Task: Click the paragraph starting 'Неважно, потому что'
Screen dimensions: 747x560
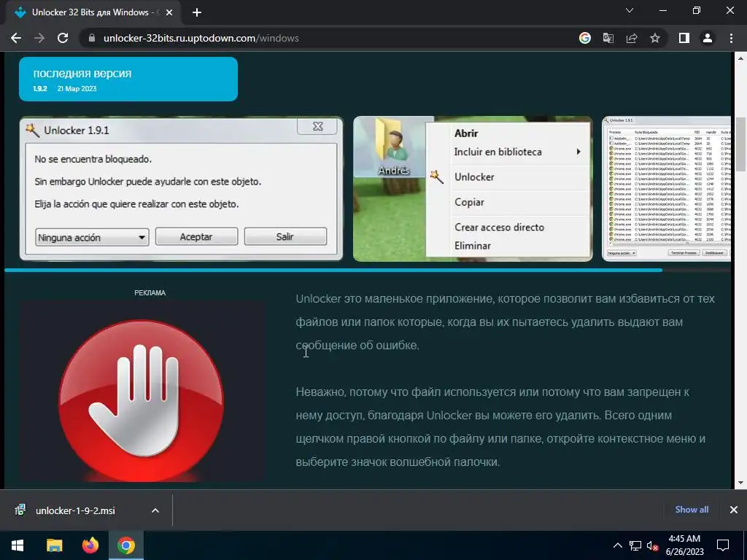Action: click(x=500, y=427)
